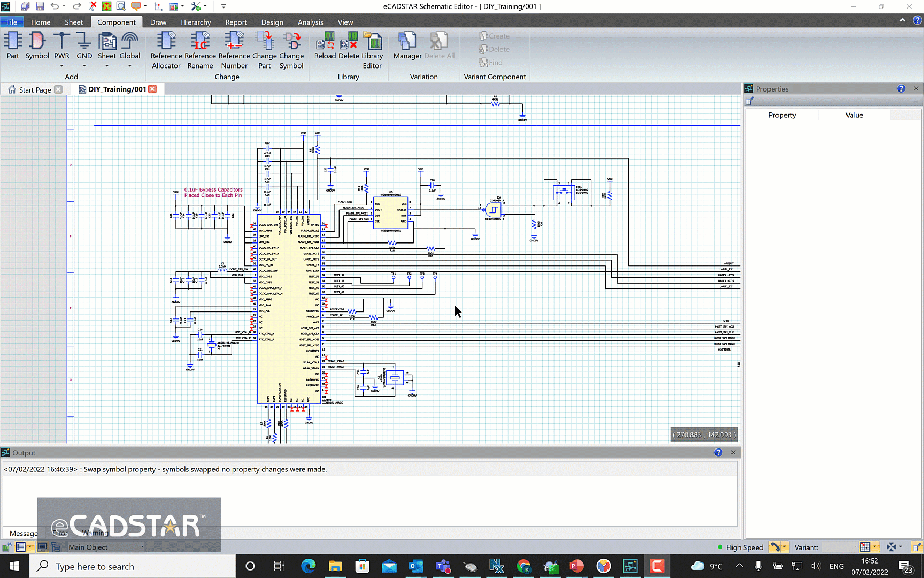The height and width of the screenshot is (578, 924).
Task: Select the PWR power symbol tool
Action: (61, 45)
